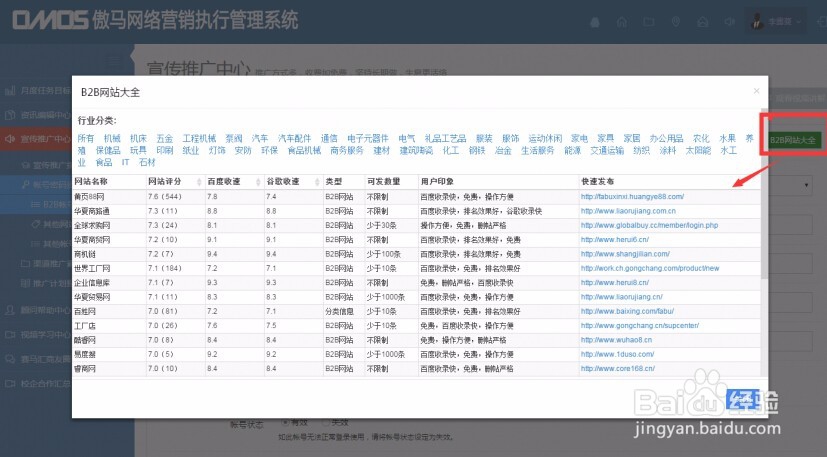Click the map pin icon in header

click(x=676, y=22)
